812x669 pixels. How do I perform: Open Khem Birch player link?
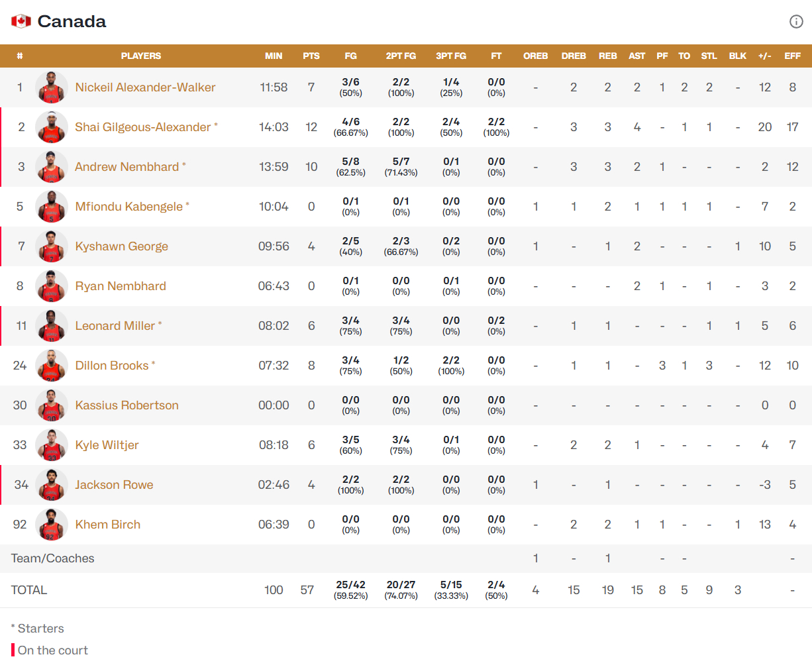tap(107, 525)
